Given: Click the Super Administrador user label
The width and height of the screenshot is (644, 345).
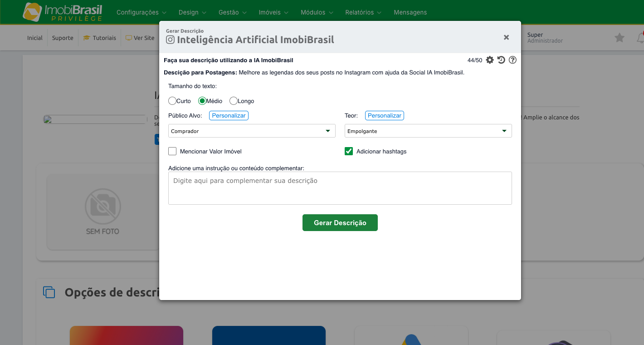Looking at the screenshot, I should coord(545,38).
